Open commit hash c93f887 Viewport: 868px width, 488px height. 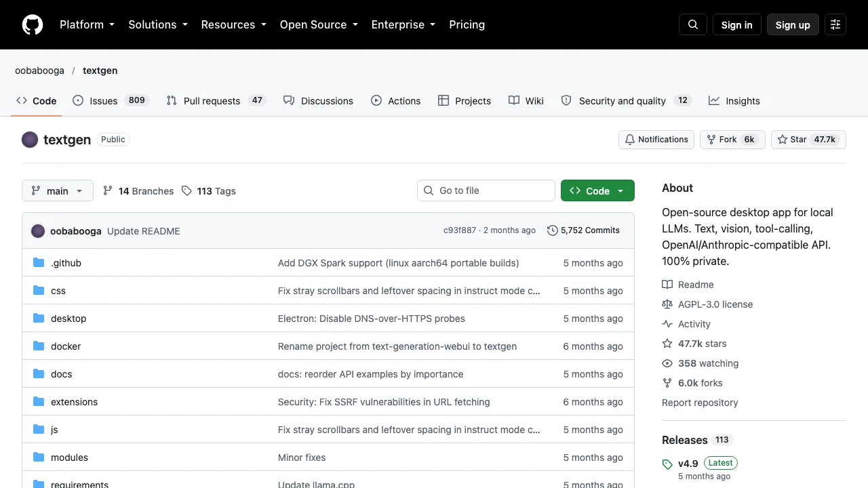pos(460,230)
